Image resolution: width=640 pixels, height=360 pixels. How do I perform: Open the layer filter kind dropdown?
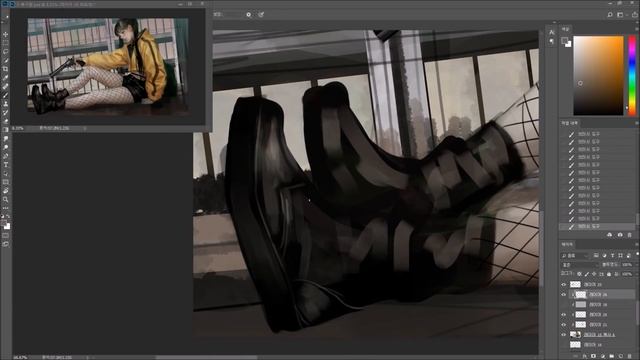click(575, 256)
